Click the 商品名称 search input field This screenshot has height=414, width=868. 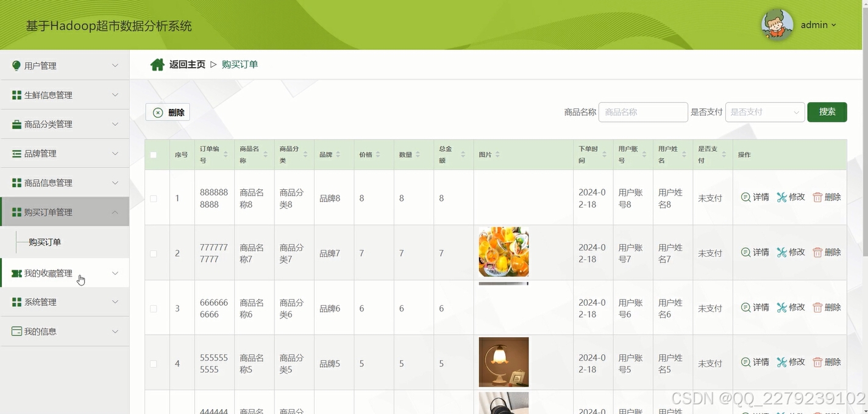click(643, 112)
